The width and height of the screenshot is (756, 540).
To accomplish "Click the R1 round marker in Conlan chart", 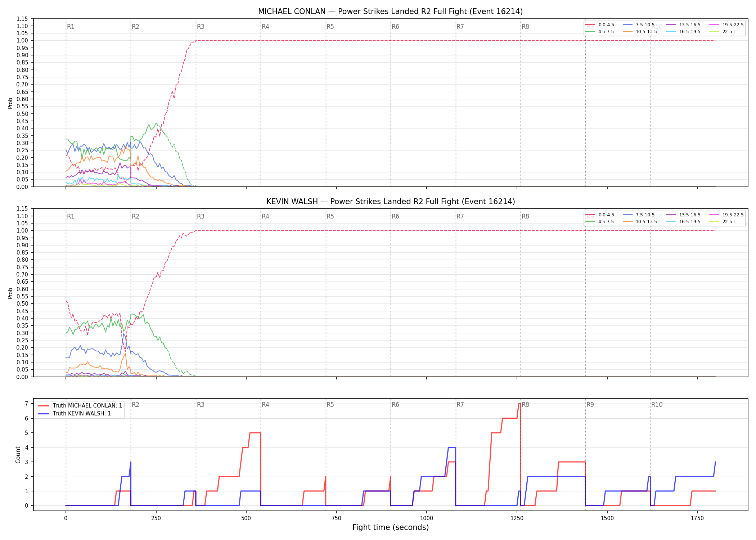I will (71, 27).
